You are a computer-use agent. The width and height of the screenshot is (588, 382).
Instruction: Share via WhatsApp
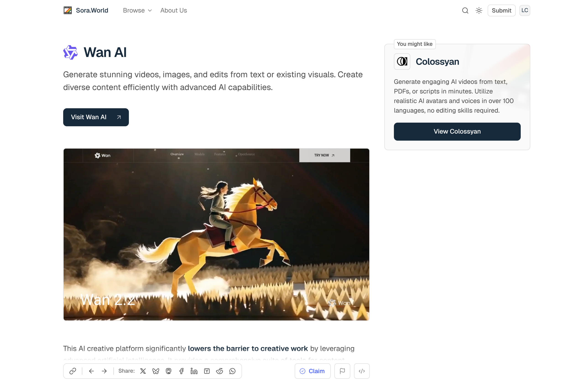pos(232,371)
